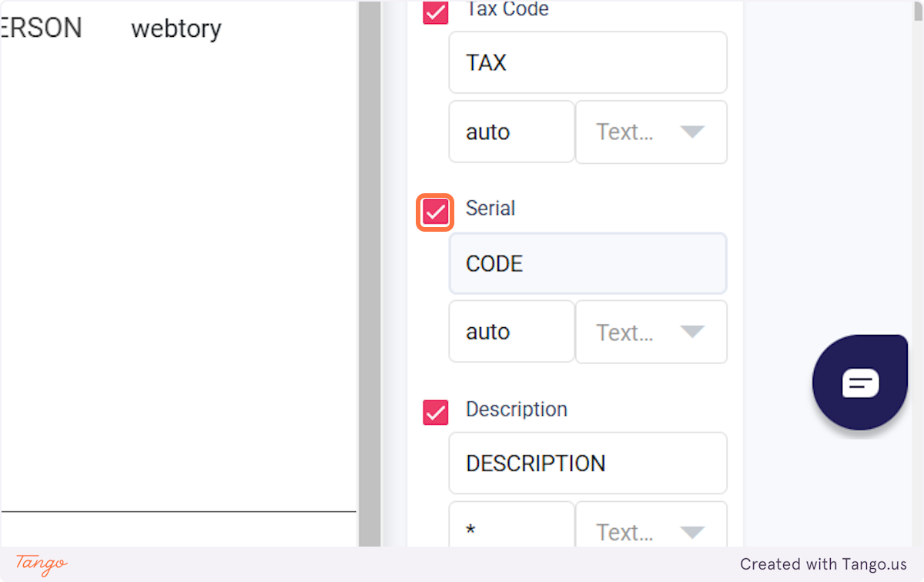Edit the auto width field under Serial
924x582 pixels.
pyautogui.click(x=512, y=332)
